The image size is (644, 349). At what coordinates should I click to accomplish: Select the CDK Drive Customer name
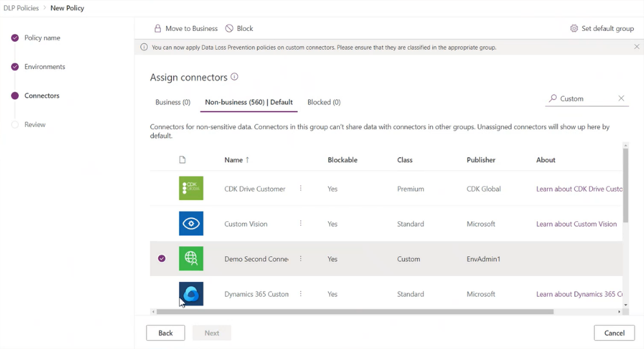point(254,188)
